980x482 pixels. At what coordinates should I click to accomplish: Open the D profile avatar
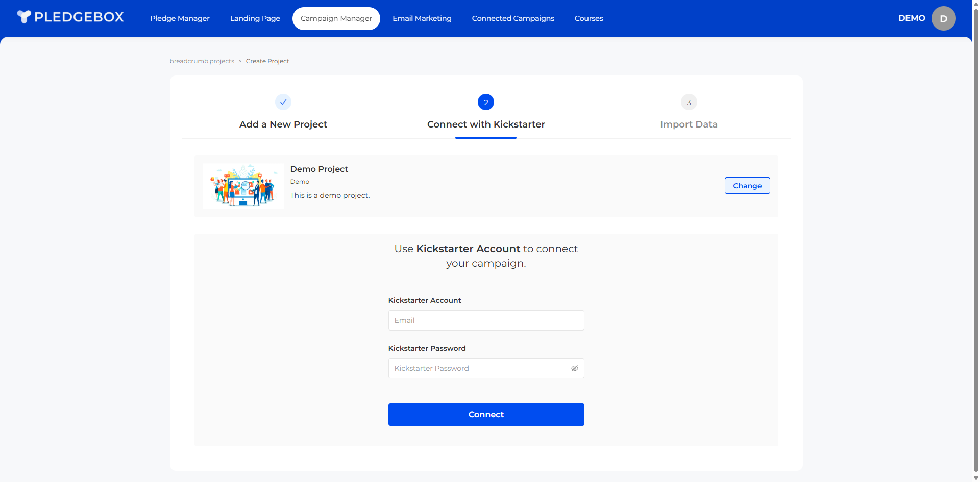(943, 18)
